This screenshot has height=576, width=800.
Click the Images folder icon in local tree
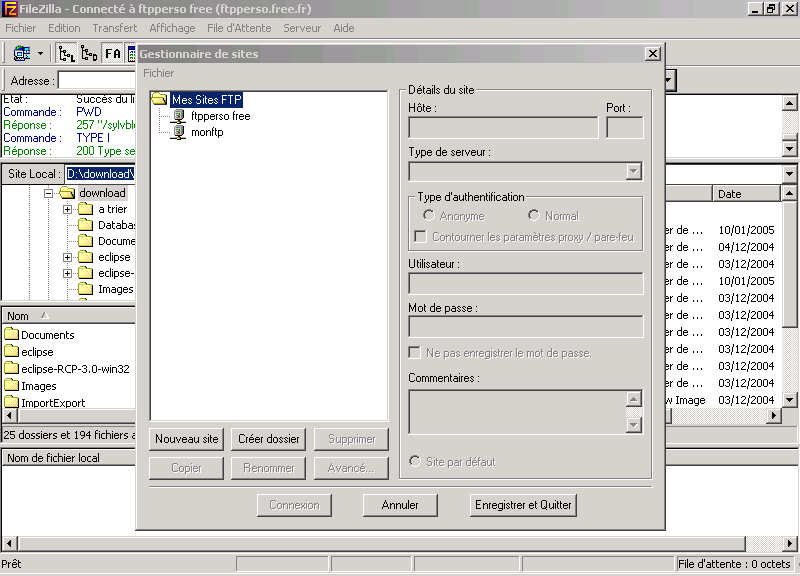(86, 289)
